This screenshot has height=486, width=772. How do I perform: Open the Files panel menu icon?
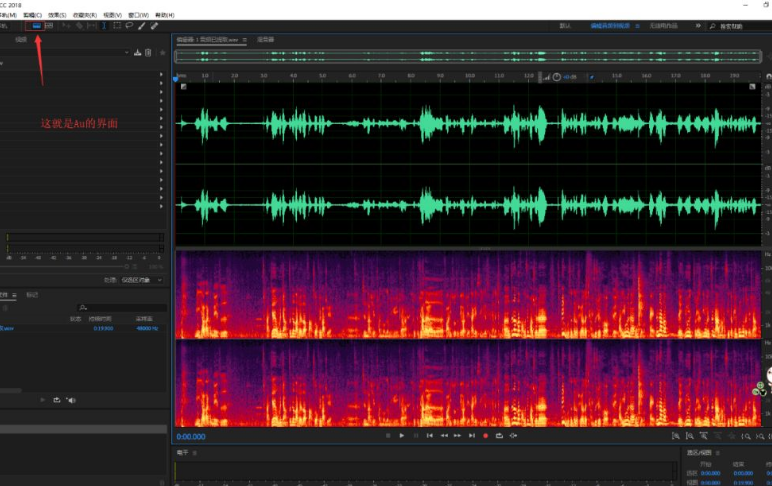[x=14, y=295]
